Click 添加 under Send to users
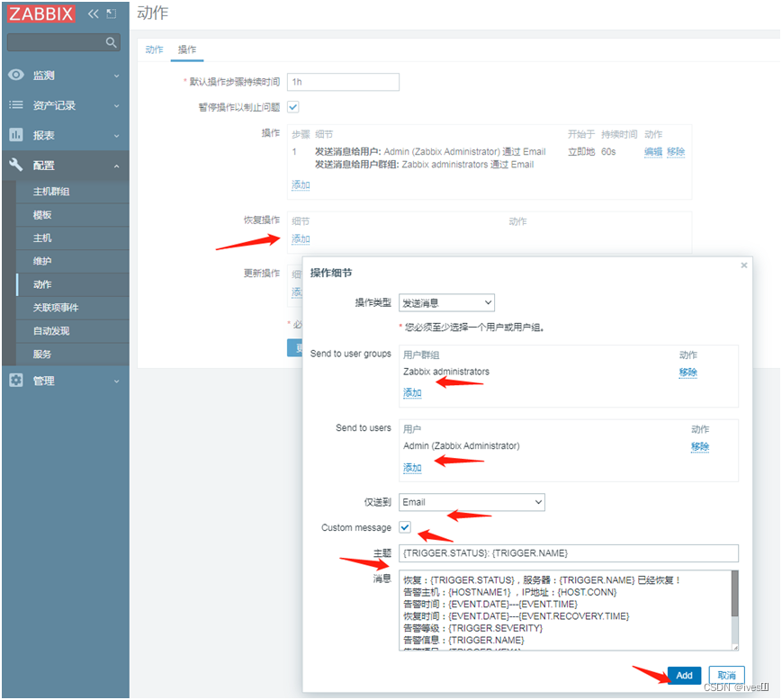 412,468
